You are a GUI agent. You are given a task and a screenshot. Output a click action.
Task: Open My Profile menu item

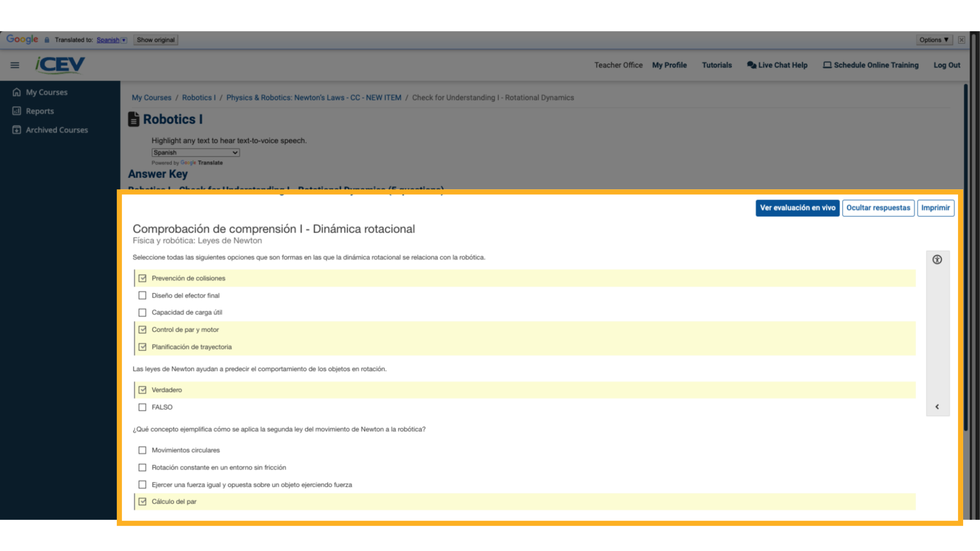(x=669, y=65)
